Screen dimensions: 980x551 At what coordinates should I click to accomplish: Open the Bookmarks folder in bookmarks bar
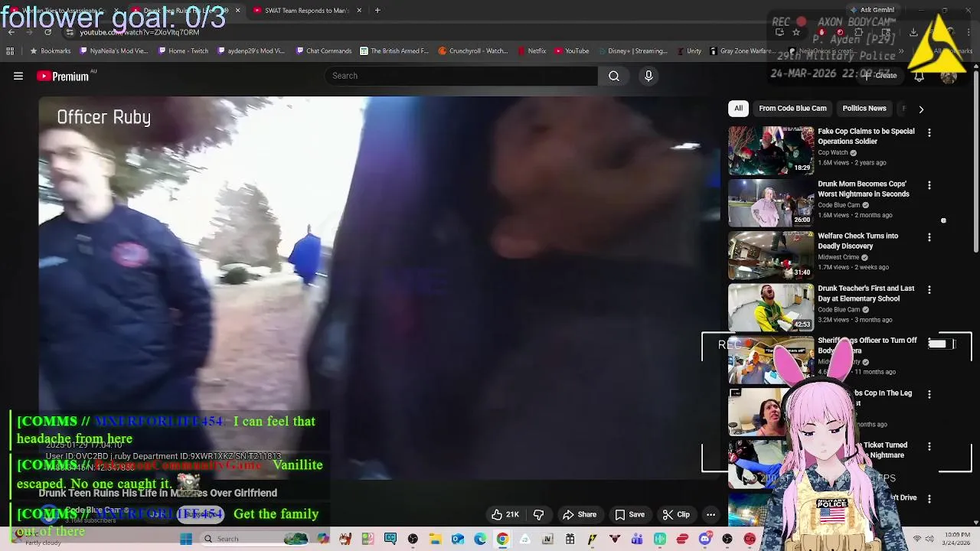click(x=50, y=51)
